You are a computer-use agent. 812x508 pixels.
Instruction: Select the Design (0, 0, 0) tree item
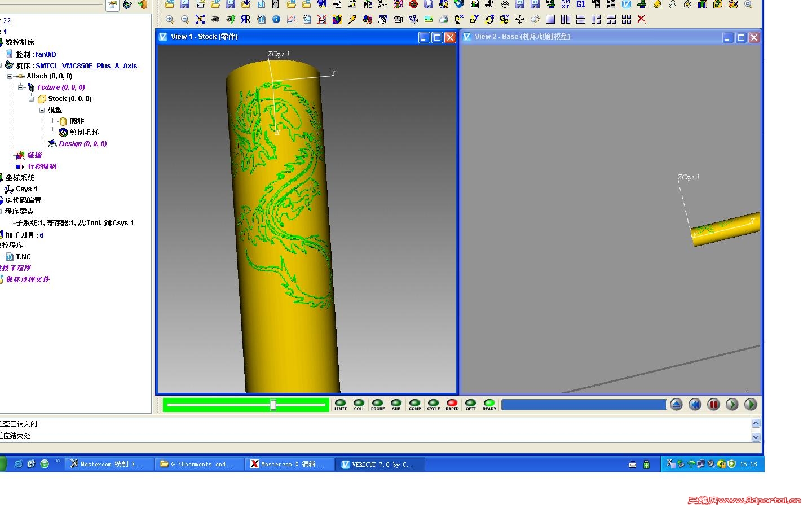click(x=83, y=144)
